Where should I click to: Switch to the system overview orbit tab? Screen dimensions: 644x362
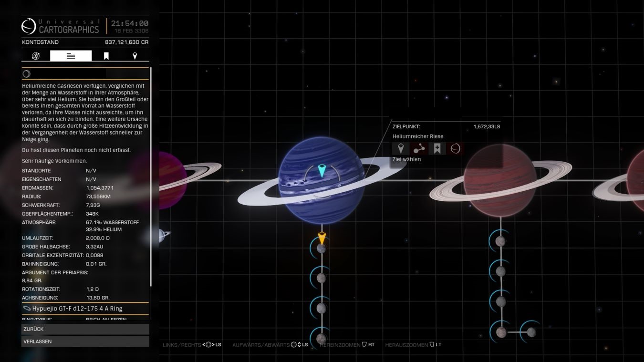36,56
